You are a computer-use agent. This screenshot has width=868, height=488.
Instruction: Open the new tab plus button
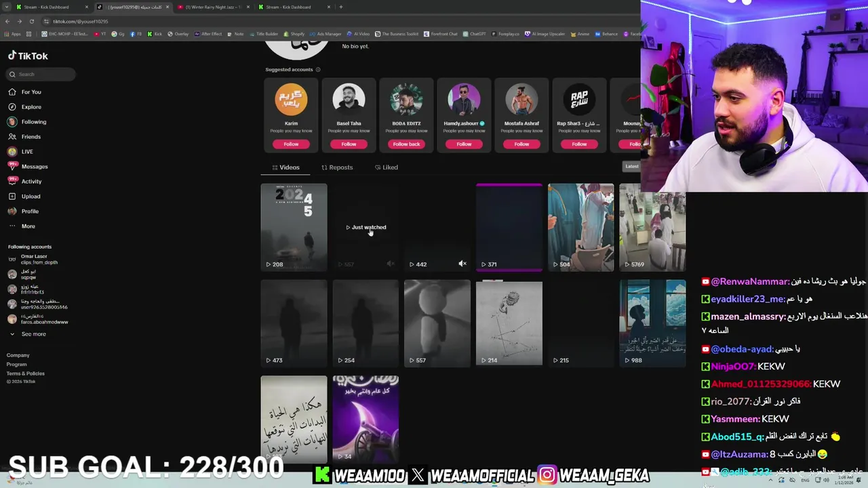pos(341,7)
